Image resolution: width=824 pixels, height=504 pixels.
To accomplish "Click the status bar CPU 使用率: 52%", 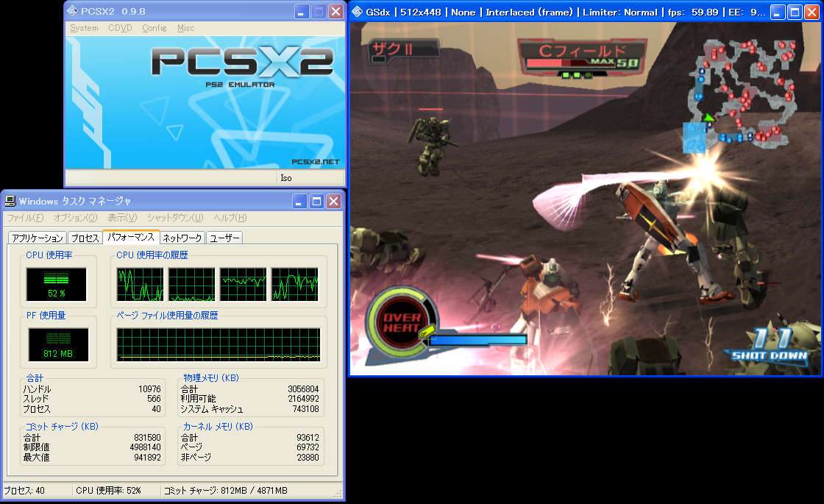I will pyautogui.click(x=108, y=491).
